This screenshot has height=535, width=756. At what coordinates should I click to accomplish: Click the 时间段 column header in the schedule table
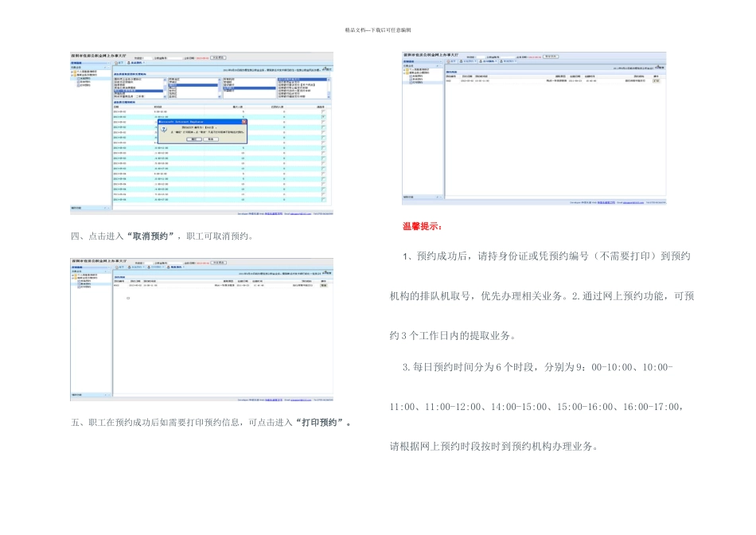(x=158, y=107)
